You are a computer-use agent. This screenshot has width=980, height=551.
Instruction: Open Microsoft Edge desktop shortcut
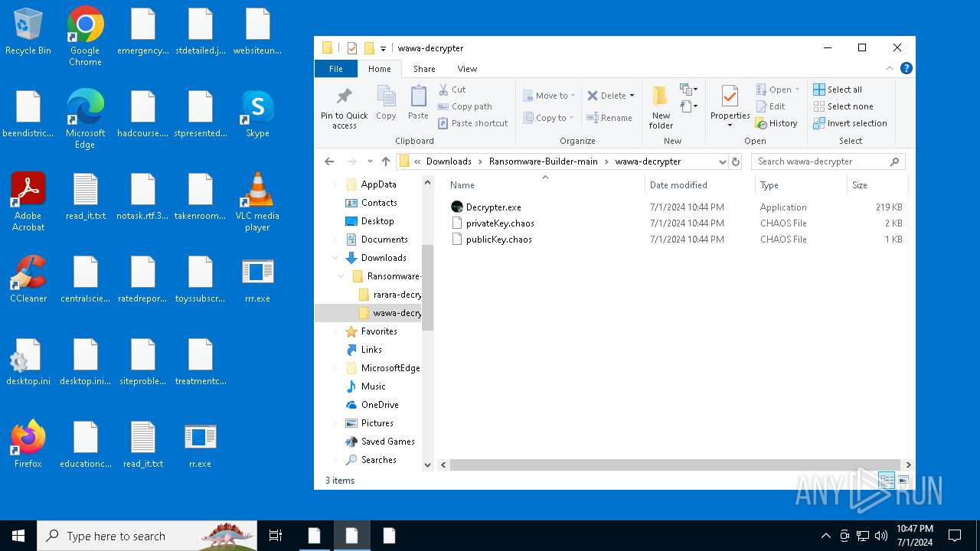85,119
